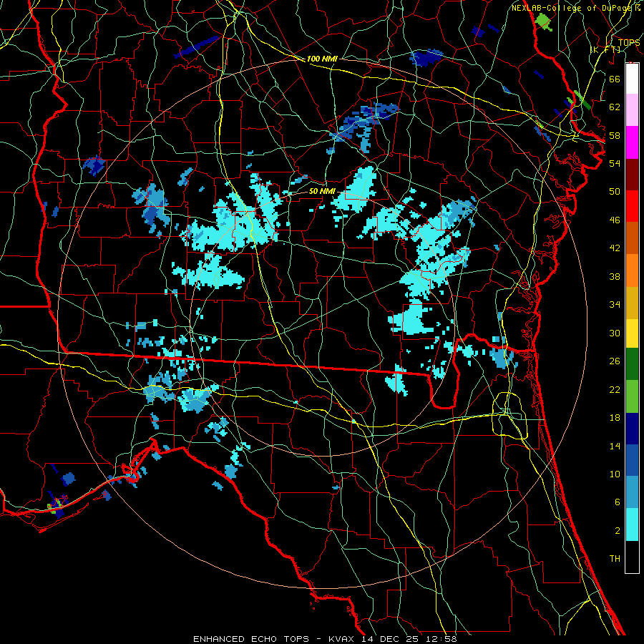The height and width of the screenshot is (644, 644).
Task: Pick the cyan band in the legend
Action: click(632, 525)
